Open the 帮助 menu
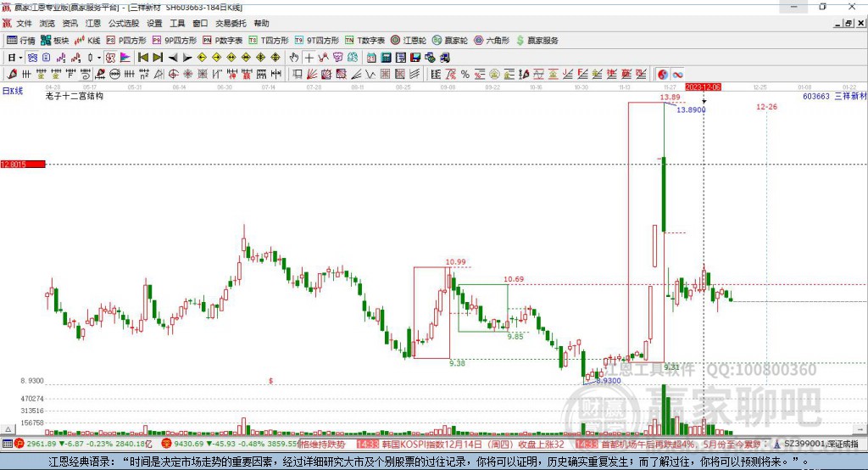The width and height of the screenshot is (868, 470). (261, 23)
